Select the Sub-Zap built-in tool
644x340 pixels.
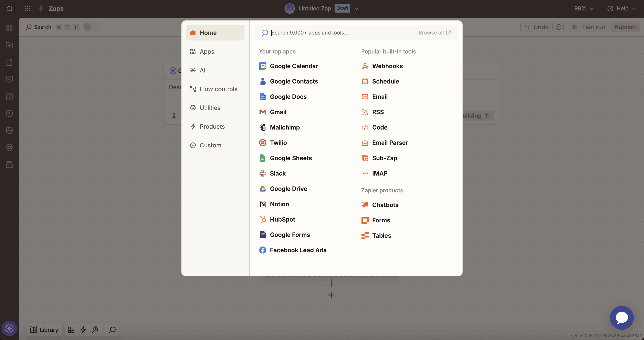[379, 158]
